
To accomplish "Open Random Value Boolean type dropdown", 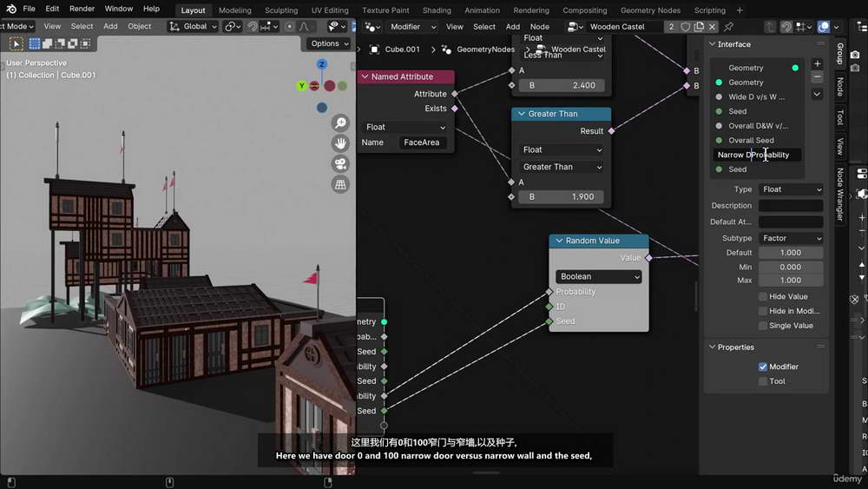I will [598, 276].
